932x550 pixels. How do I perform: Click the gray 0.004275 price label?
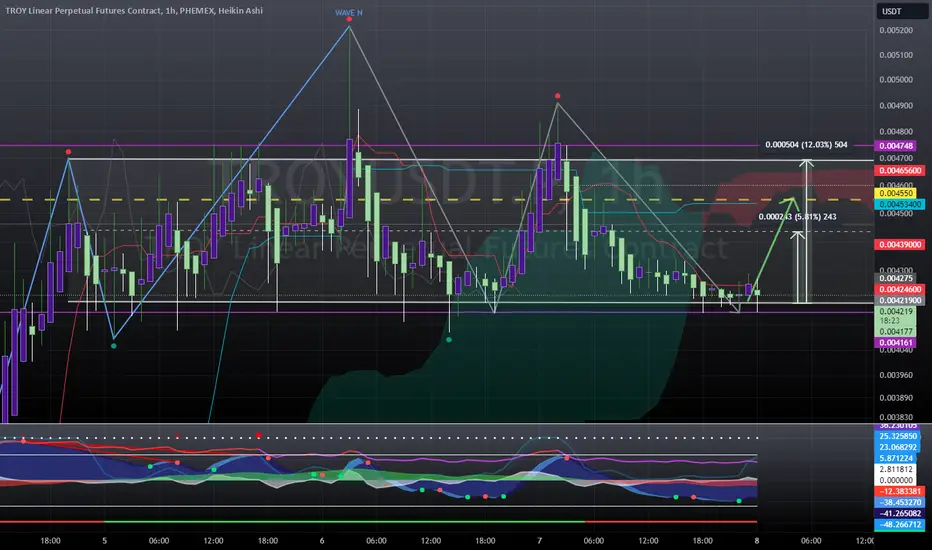pos(896,278)
